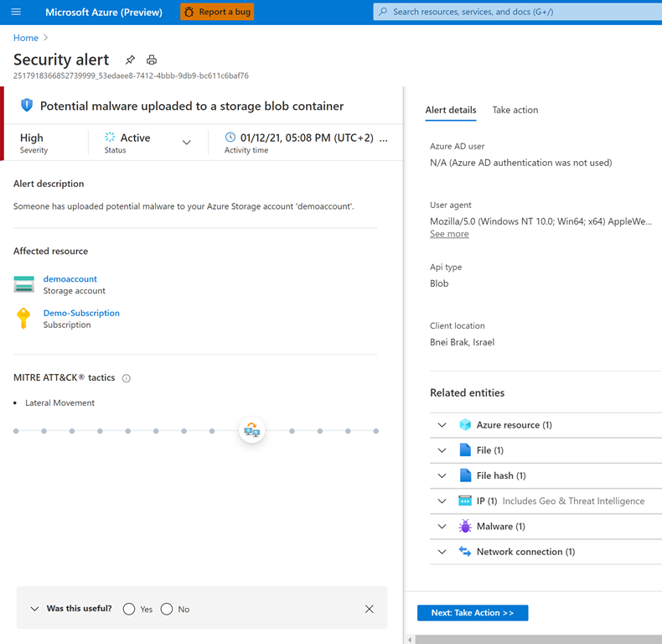Click the Lateral Movement list item
The width and height of the screenshot is (662, 644).
pyautogui.click(x=60, y=402)
